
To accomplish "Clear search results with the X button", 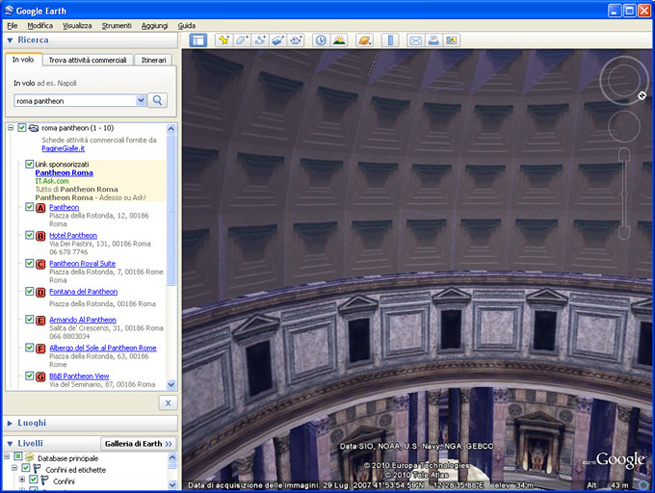I will (x=168, y=403).
